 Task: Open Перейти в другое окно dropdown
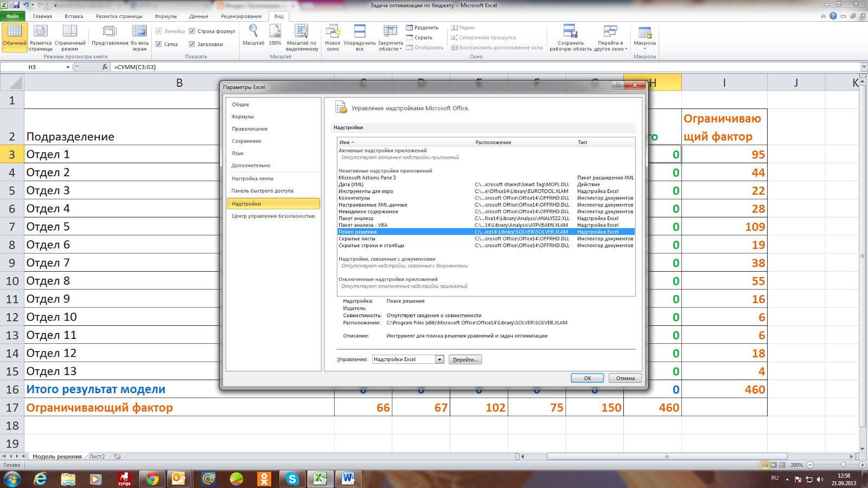(x=611, y=37)
